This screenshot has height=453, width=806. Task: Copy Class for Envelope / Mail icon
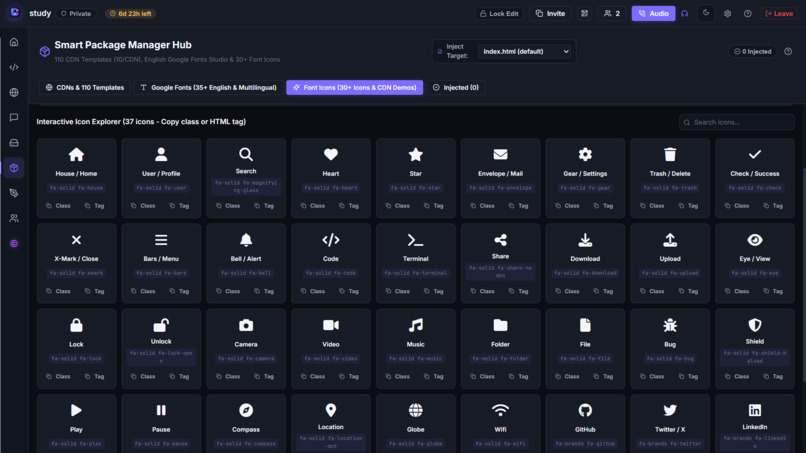click(x=482, y=206)
